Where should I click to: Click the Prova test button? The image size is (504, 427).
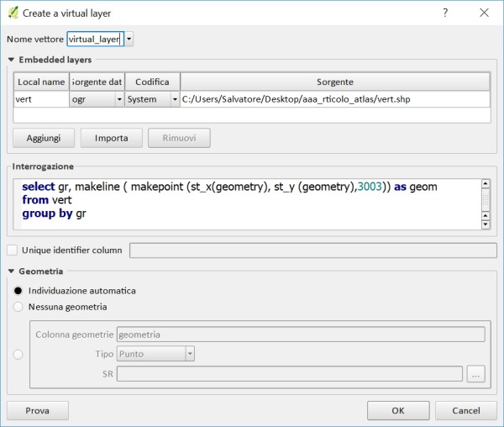click(37, 411)
